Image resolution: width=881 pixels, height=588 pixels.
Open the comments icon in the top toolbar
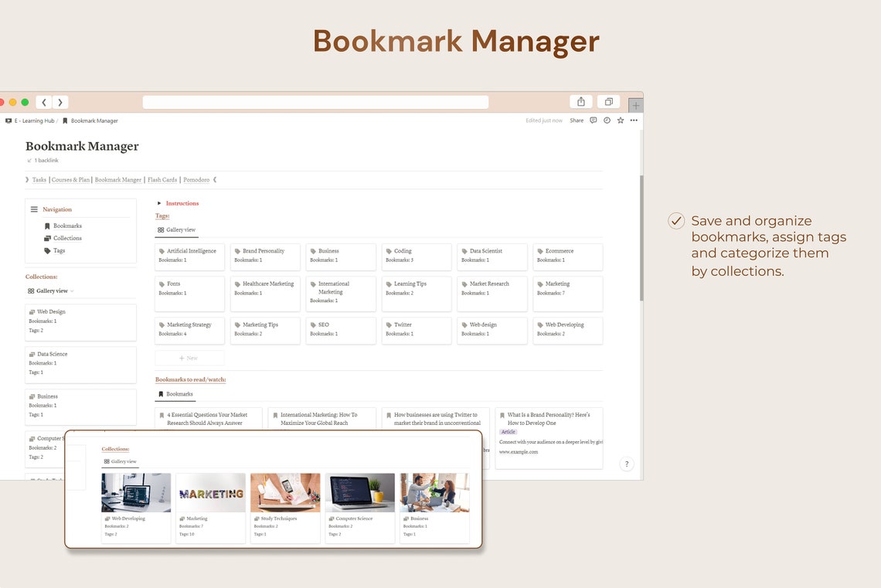click(x=593, y=121)
